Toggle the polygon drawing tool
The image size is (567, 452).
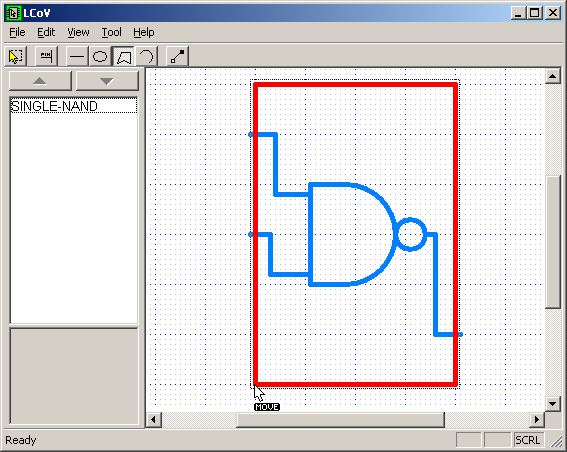pyautogui.click(x=123, y=56)
